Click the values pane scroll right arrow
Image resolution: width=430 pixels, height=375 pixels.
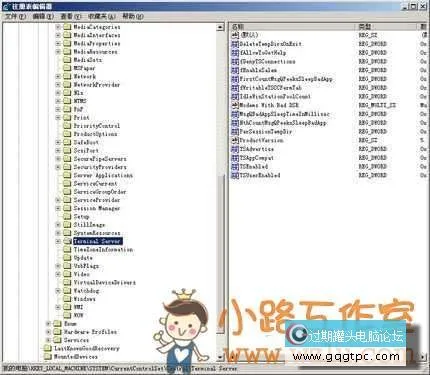(x=423, y=357)
